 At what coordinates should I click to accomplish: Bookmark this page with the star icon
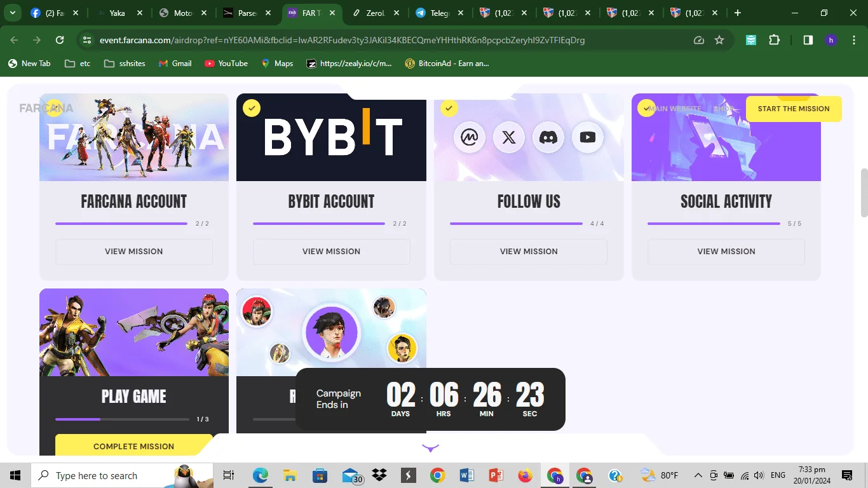coord(719,40)
